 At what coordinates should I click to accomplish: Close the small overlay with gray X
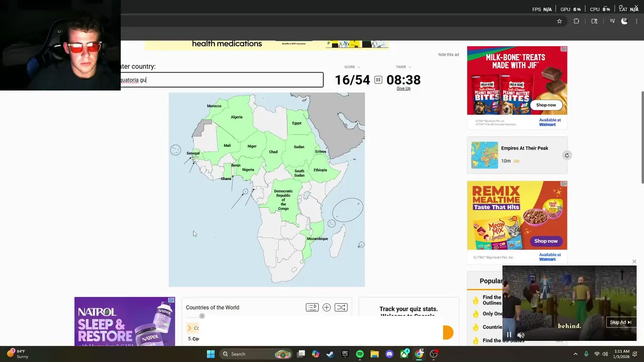202,316
